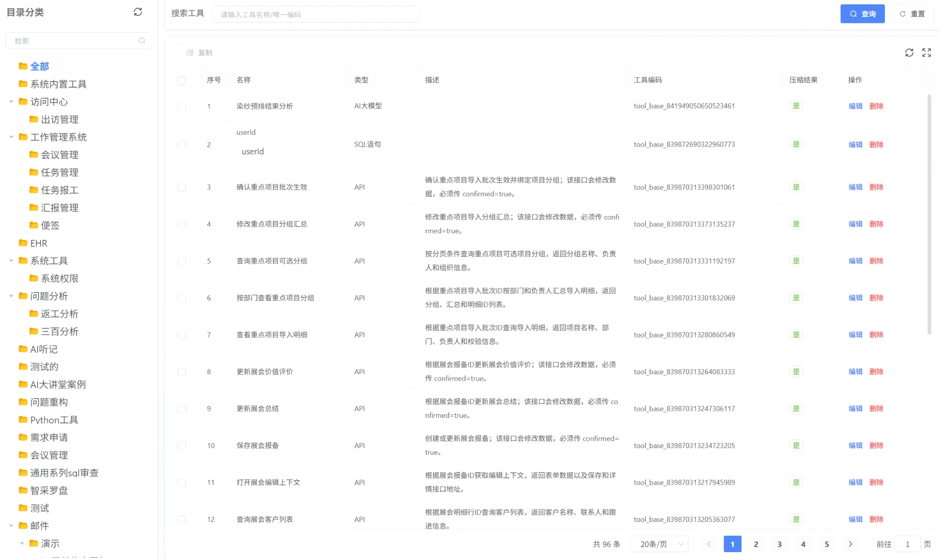The image size is (940, 560).
Task: Toggle fullscreen view of the table
Action: pos(926,53)
